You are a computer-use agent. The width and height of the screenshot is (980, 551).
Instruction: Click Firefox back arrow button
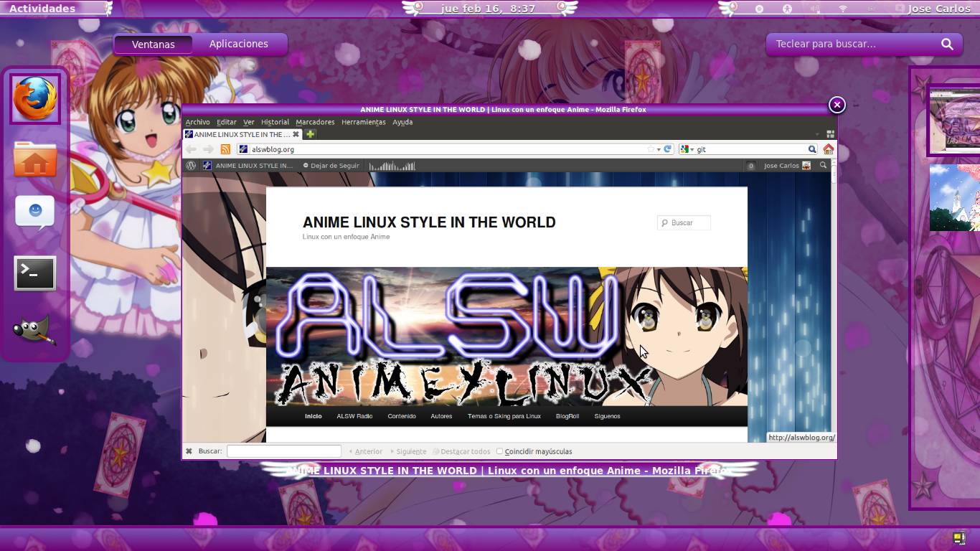coord(191,149)
